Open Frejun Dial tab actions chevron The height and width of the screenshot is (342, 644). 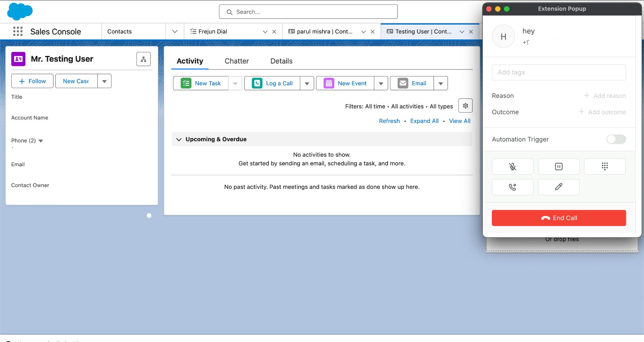pos(265,32)
